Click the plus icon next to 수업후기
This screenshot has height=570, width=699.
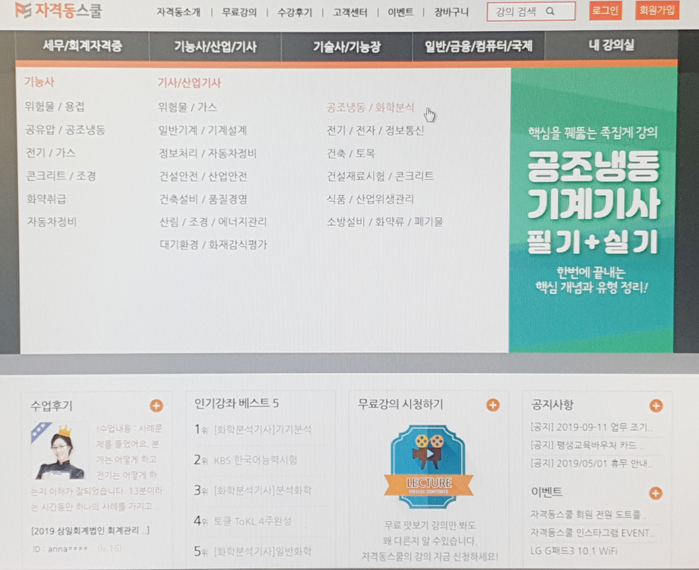pyautogui.click(x=156, y=406)
